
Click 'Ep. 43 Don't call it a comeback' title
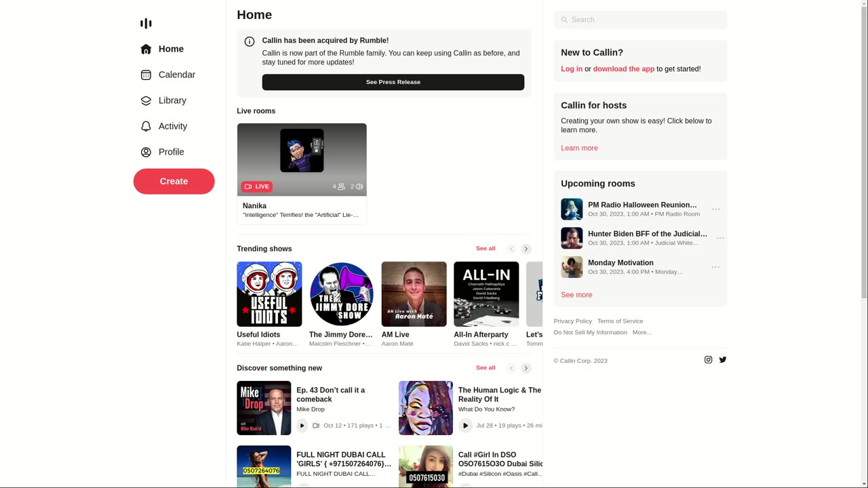331,395
